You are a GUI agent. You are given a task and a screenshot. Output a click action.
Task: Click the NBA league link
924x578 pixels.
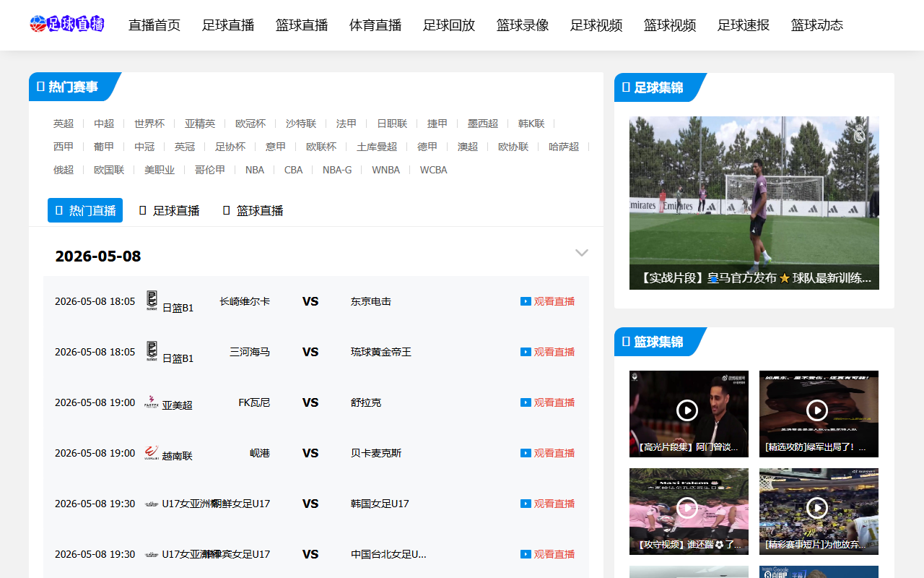click(255, 170)
